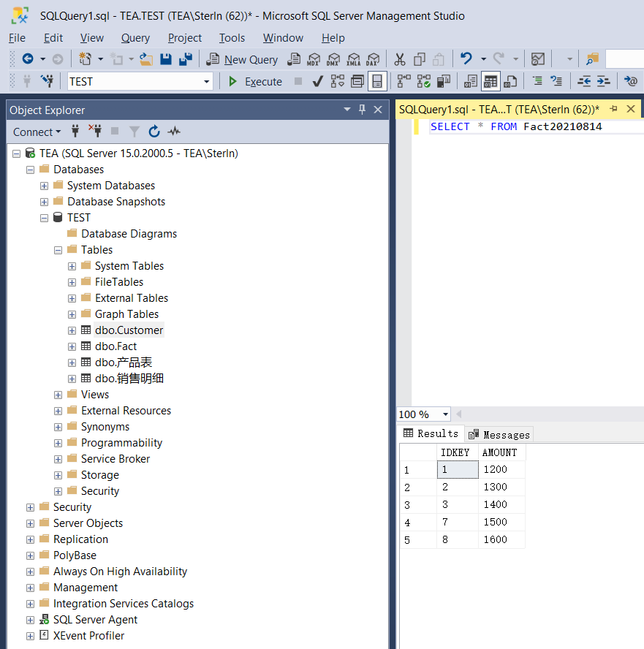Click the Cut scissors icon
644x649 pixels.
[x=399, y=60]
